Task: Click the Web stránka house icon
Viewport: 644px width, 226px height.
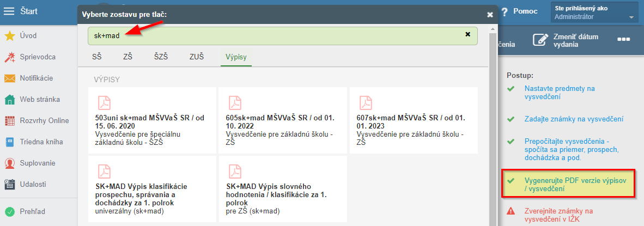Action: pos(9,100)
